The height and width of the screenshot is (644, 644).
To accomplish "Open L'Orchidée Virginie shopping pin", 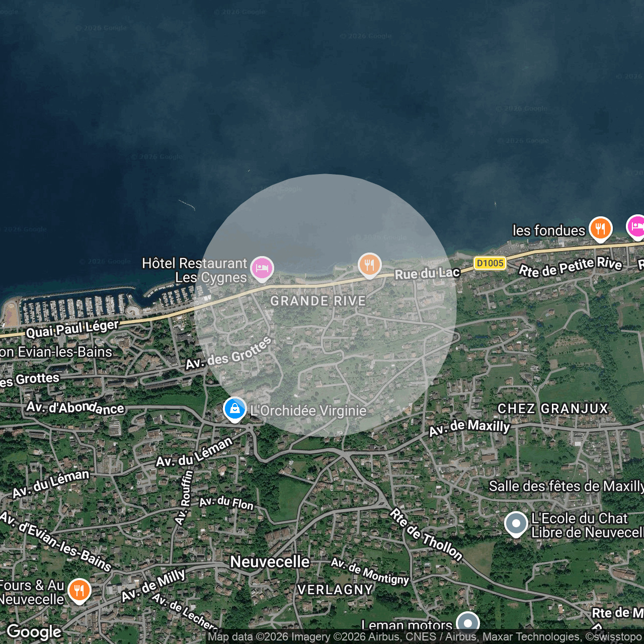I will point(235,410).
